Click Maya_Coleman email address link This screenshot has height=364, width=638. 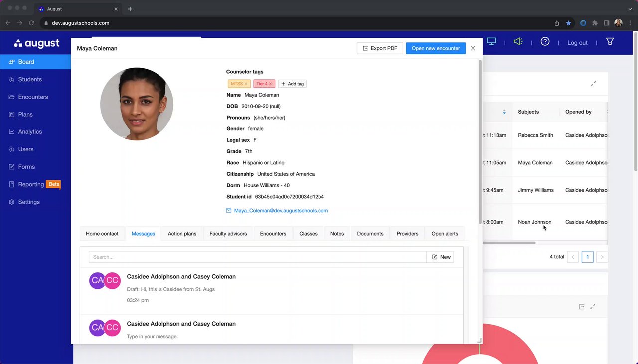pyautogui.click(x=281, y=211)
